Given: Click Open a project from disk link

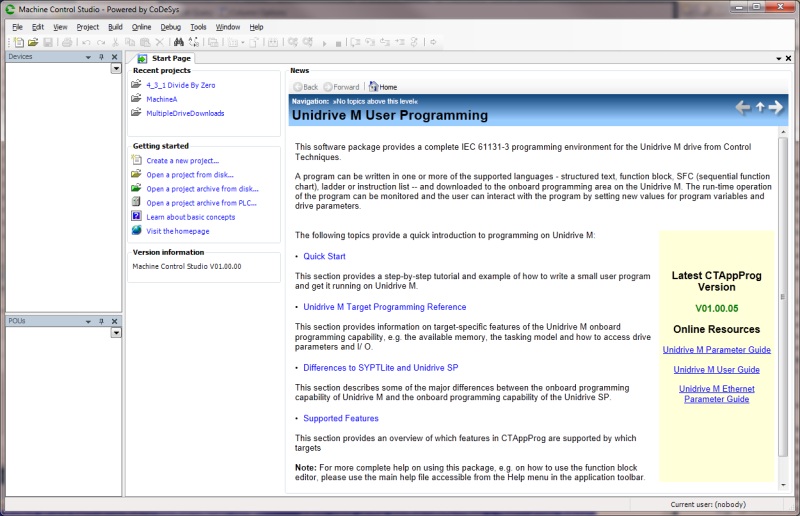Looking at the screenshot, I should (190, 175).
